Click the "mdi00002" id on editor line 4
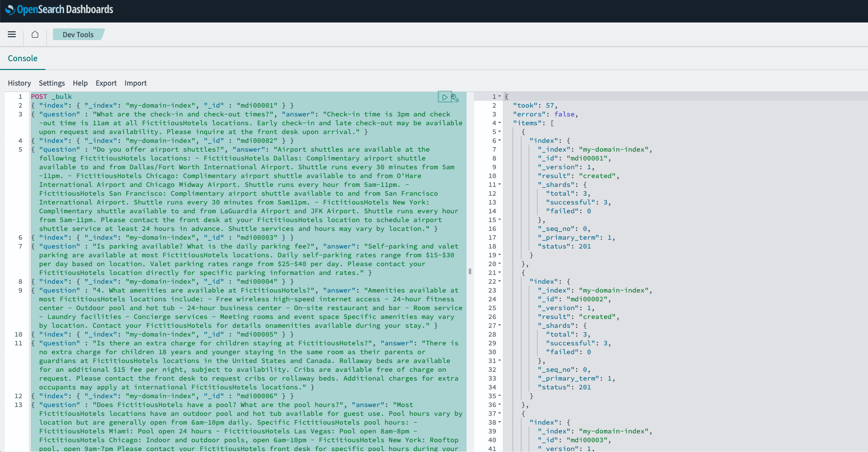The height and width of the screenshot is (452, 868). point(257,141)
